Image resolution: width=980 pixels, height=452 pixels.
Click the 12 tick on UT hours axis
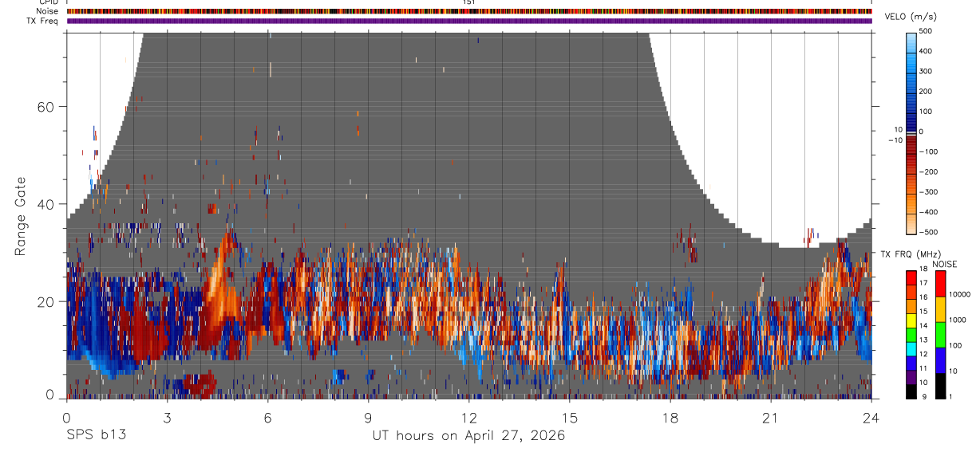[x=469, y=416]
